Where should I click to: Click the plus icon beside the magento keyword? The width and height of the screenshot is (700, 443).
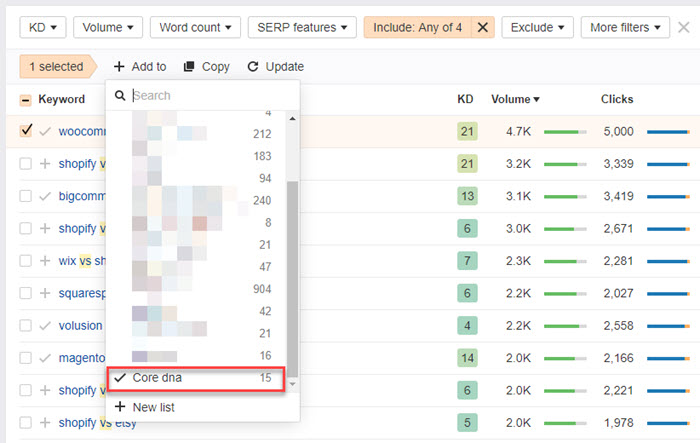[x=45, y=358]
